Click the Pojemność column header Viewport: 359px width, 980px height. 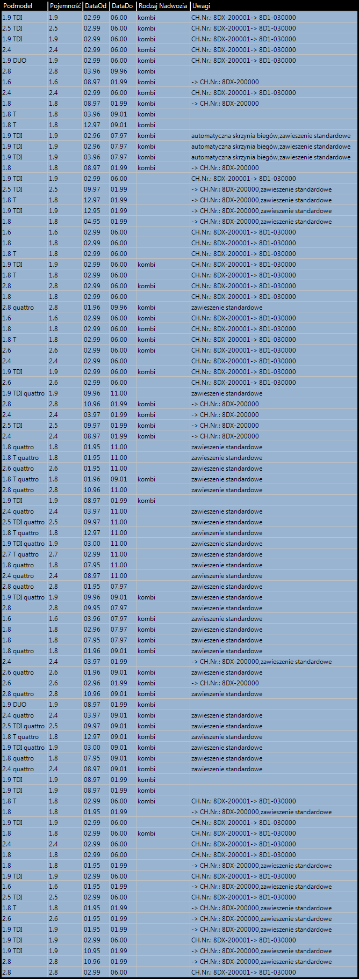pos(65,6)
